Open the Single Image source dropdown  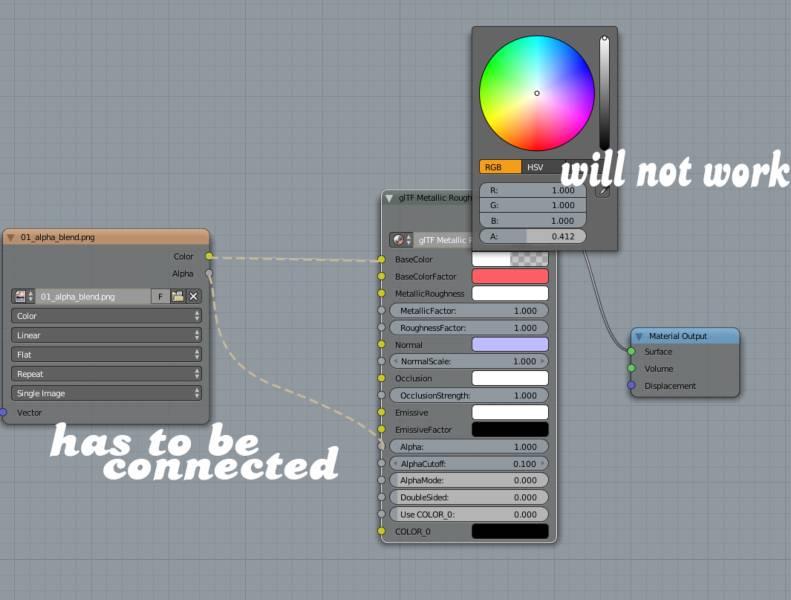tap(106, 393)
